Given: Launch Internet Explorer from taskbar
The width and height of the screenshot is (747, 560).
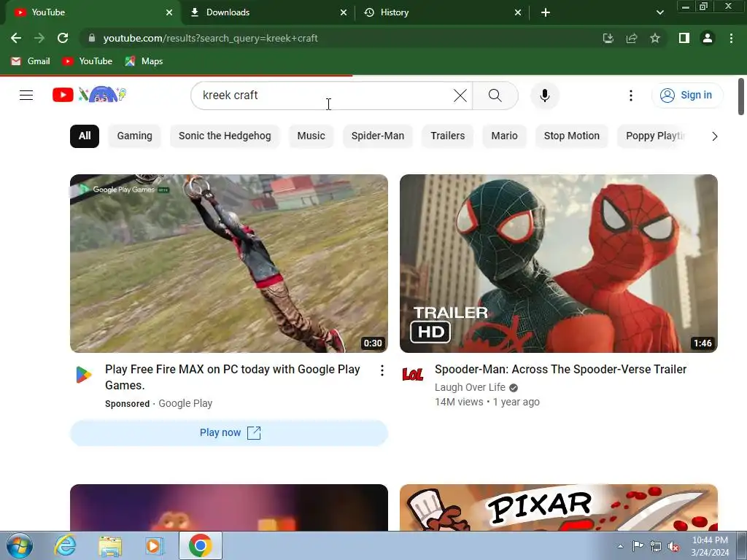Looking at the screenshot, I should click(x=65, y=545).
